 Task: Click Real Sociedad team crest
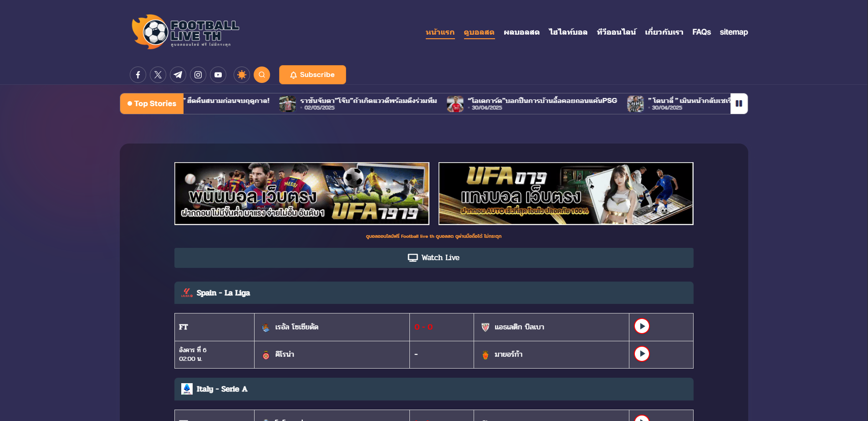click(266, 328)
